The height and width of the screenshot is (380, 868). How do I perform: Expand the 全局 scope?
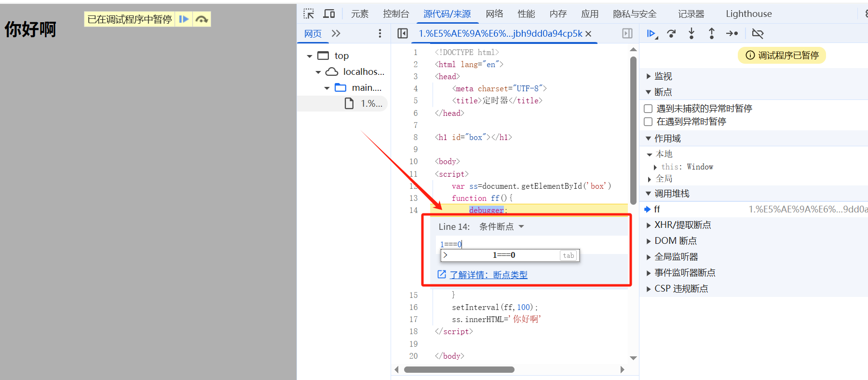[x=650, y=179]
